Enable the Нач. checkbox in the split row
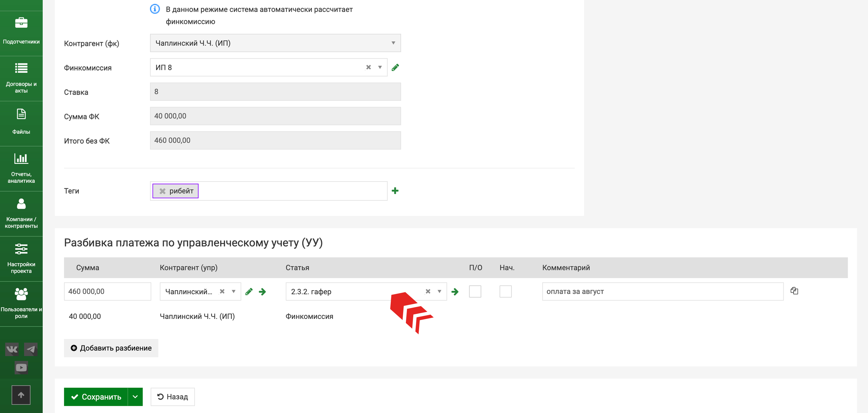This screenshot has width=868, height=413. pos(505,291)
